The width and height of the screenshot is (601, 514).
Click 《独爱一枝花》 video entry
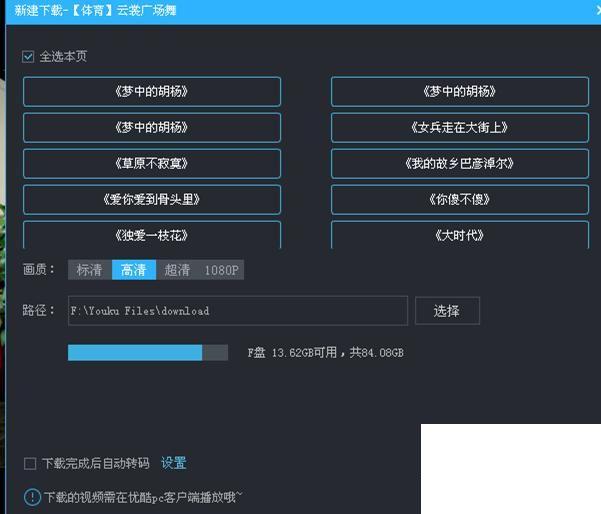152,235
